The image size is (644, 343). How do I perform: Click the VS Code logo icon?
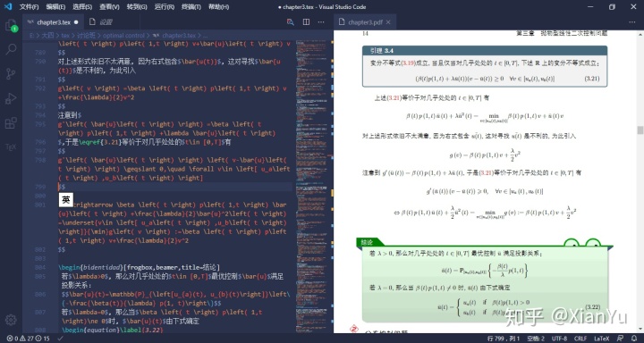point(8,6)
